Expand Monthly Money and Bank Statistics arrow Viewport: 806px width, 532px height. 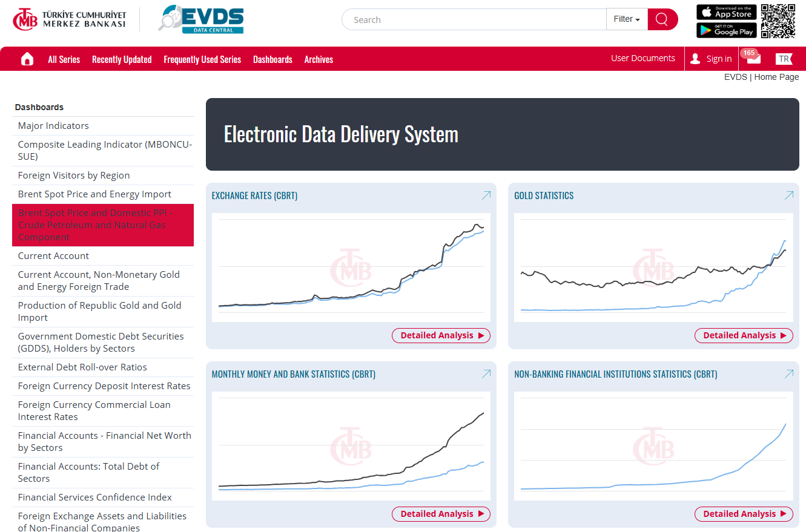(x=486, y=374)
